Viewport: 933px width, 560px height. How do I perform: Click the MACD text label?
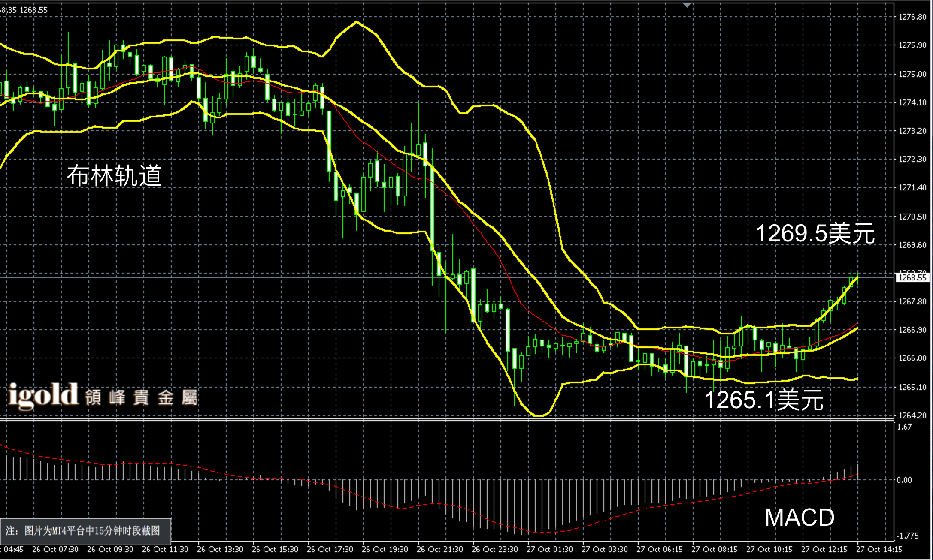click(799, 518)
